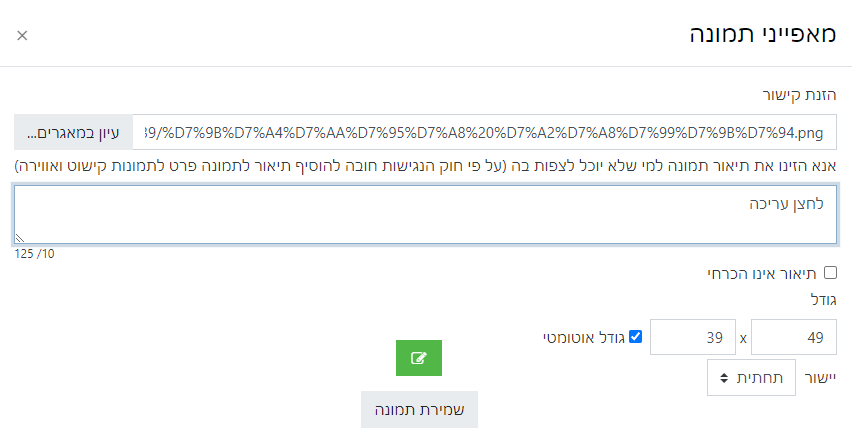The image size is (852, 433).
Task: Click the "יישור" alignment label
Action: point(820,379)
